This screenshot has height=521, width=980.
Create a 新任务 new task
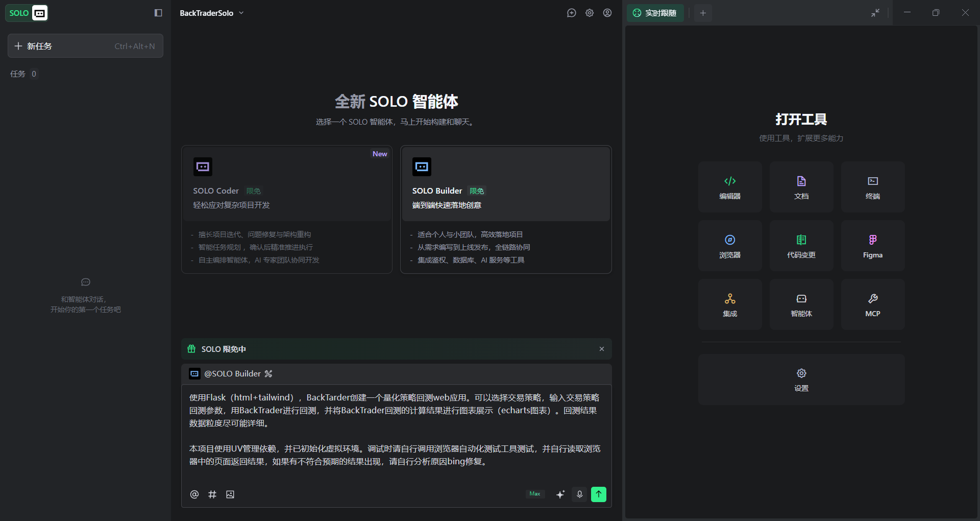85,46
